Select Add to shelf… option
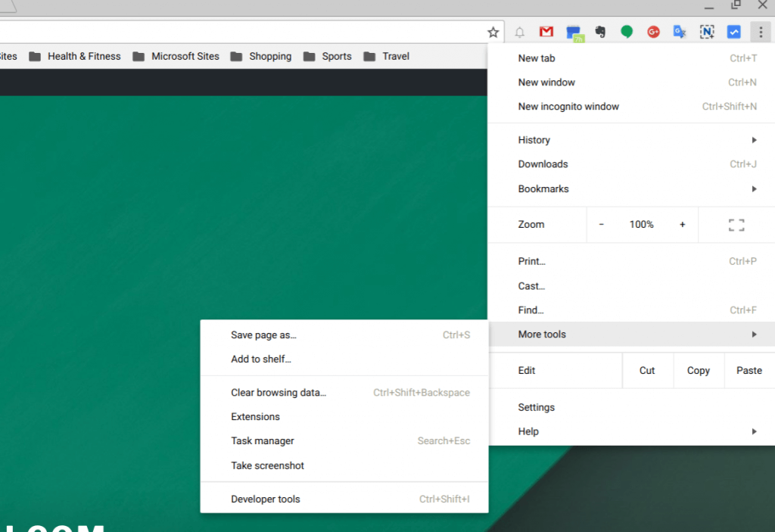The height and width of the screenshot is (532, 775). coord(344,359)
